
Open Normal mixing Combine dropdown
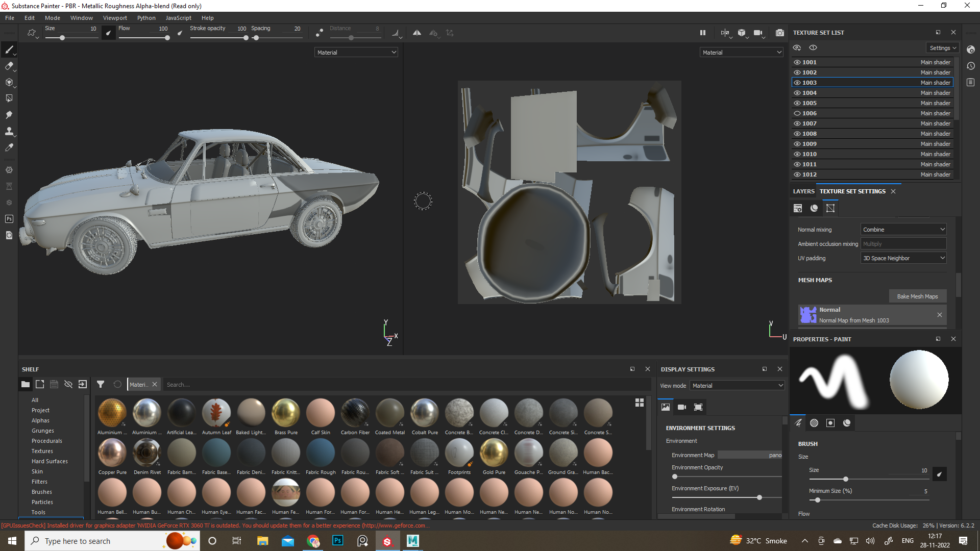(903, 230)
